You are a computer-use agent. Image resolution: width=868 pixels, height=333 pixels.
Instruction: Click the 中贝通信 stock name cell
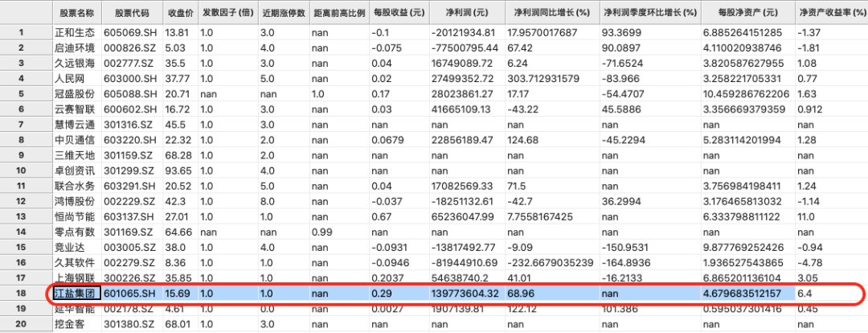(x=77, y=140)
